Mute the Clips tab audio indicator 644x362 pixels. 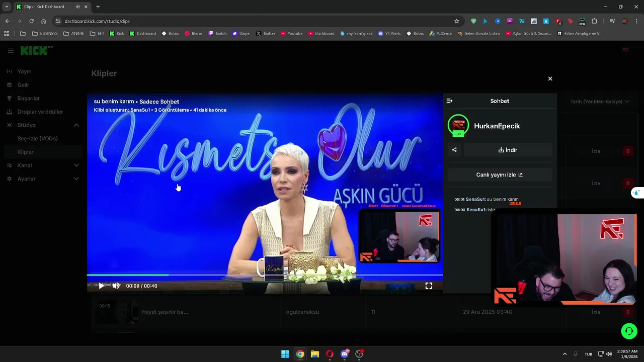(x=77, y=7)
